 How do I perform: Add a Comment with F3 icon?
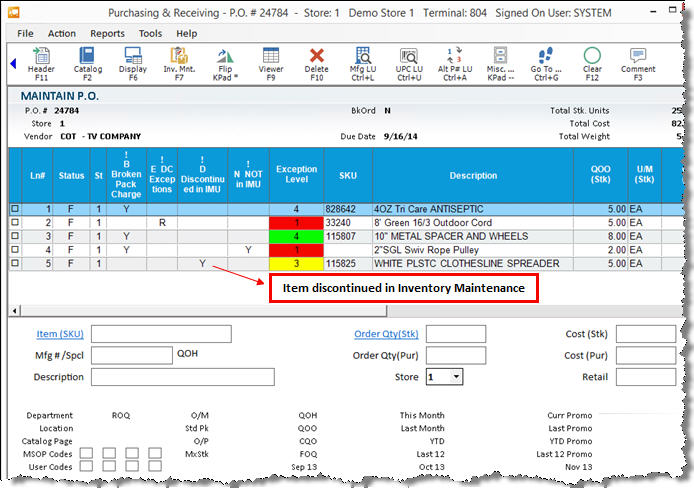coord(638,62)
